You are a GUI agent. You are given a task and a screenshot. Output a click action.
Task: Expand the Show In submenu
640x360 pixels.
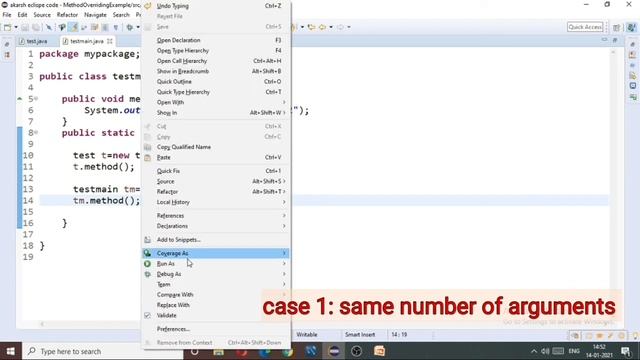coord(216,113)
